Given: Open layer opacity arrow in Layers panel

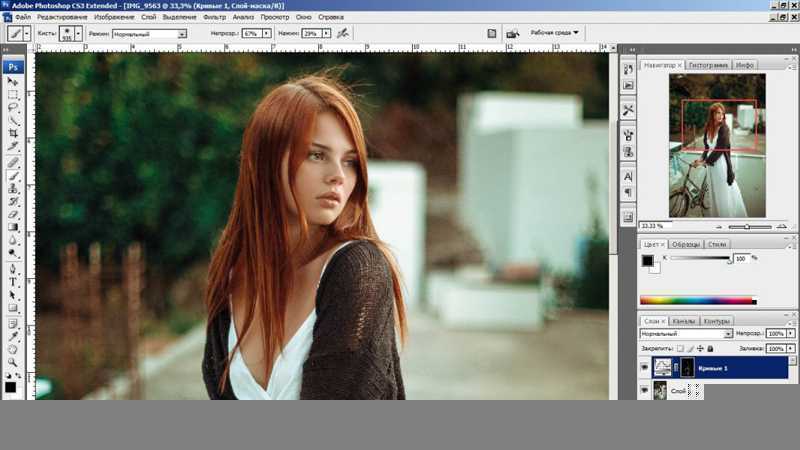Looking at the screenshot, I should [790, 334].
